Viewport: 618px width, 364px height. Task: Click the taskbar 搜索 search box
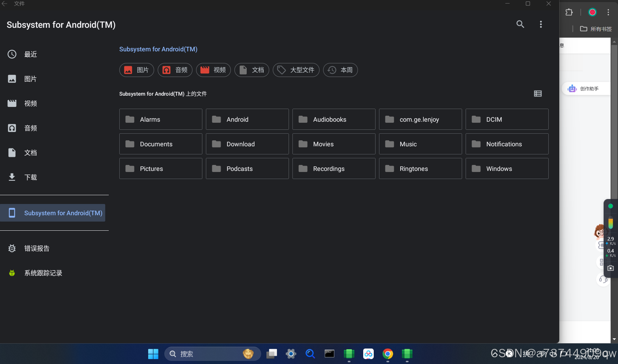(213, 354)
